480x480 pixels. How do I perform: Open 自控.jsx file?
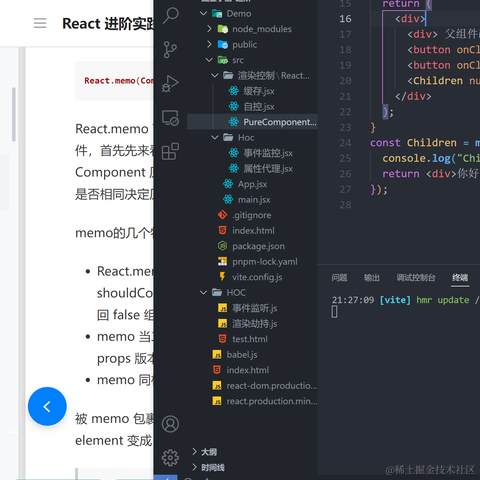[259, 107]
